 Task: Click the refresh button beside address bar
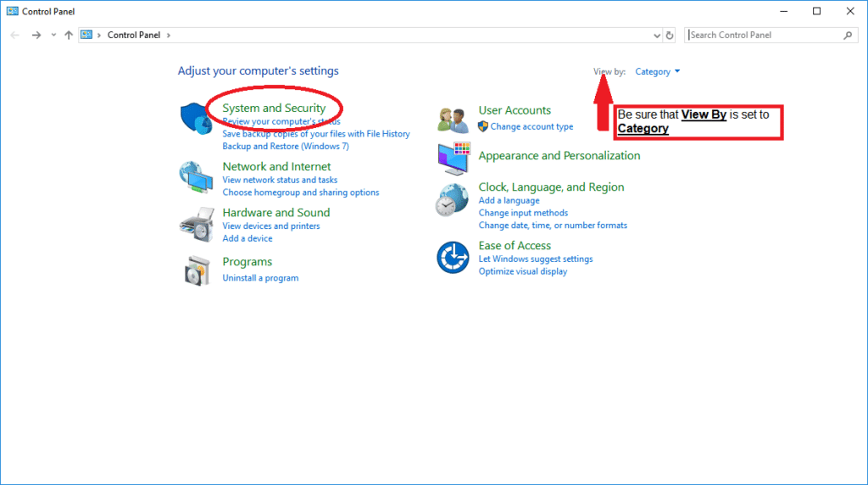(x=670, y=36)
